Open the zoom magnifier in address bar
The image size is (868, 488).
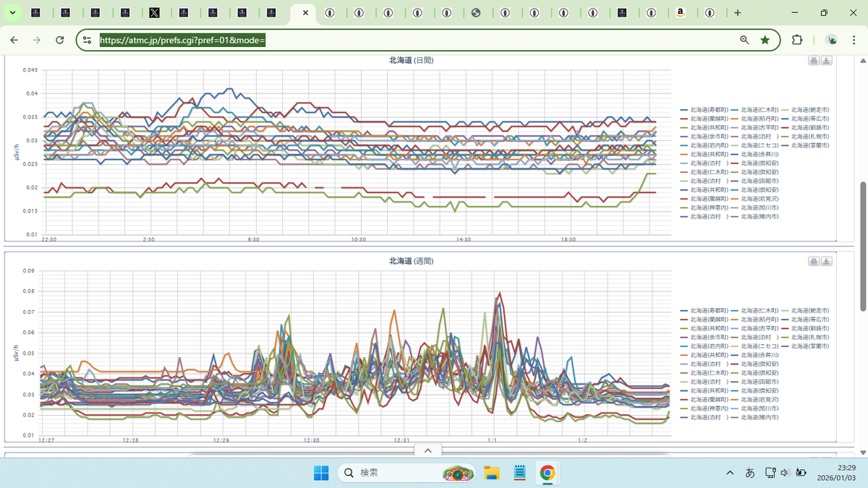click(x=744, y=40)
